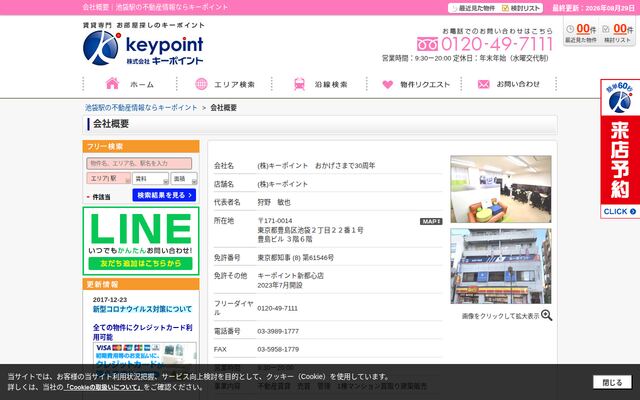The height and width of the screenshot is (400, 640).
Task: Open 検討リスト in top bar
Action: click(x=521, y=8)
